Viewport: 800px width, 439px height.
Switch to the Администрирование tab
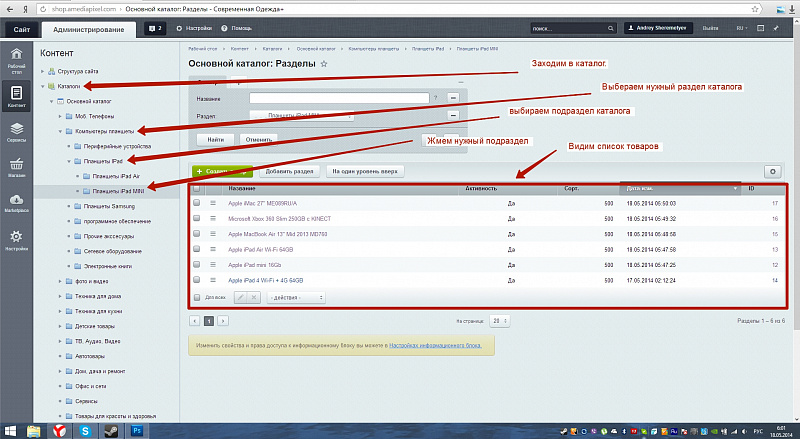pos(89,30)
